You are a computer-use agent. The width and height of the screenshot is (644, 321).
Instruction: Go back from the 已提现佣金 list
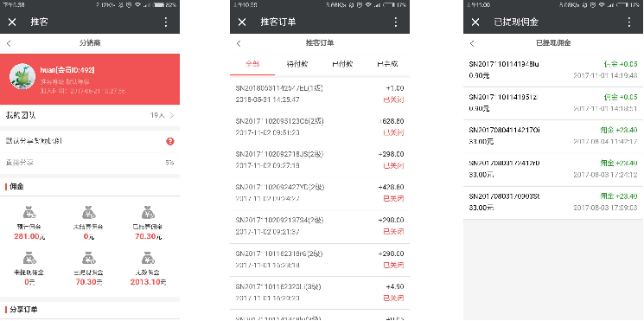(x=472, y=43)
